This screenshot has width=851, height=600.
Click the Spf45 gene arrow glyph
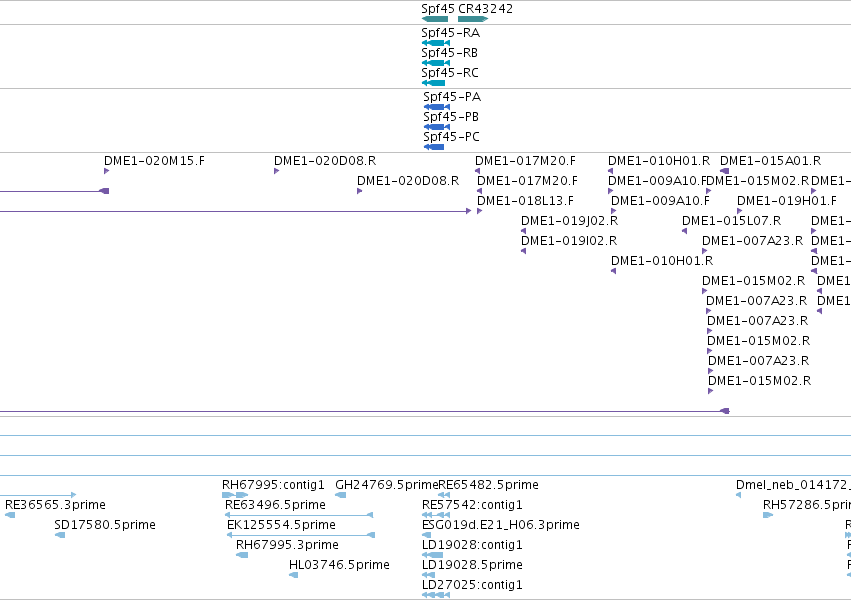click(x=435, y=19)
